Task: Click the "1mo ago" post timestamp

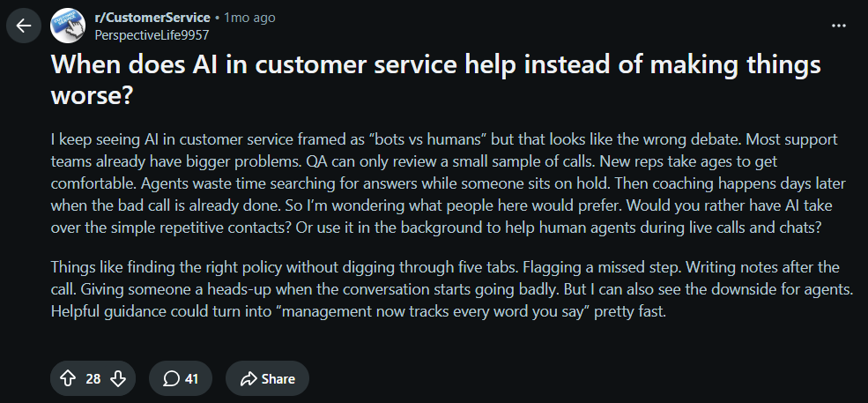Action: click(249, 18)
